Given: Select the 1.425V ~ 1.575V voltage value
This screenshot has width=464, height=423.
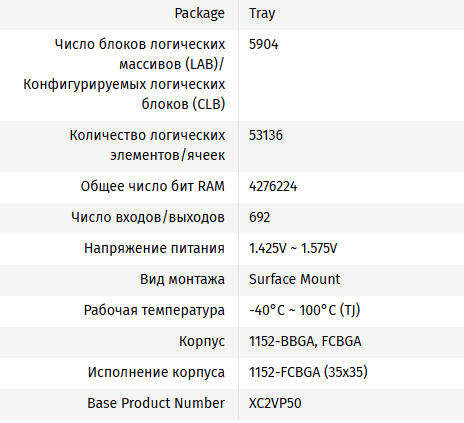Looking at the screenshot, I should [293, 248].
